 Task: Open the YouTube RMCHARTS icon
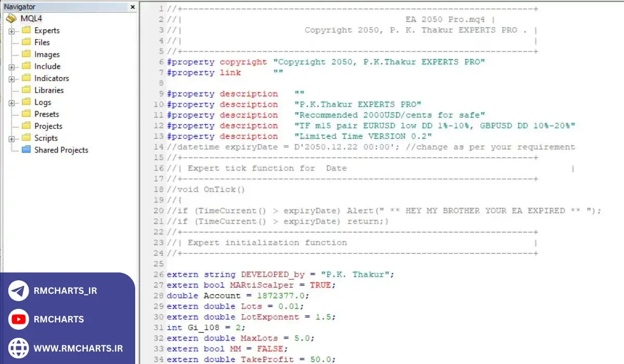pyautogui.click(x=19, y=319)
